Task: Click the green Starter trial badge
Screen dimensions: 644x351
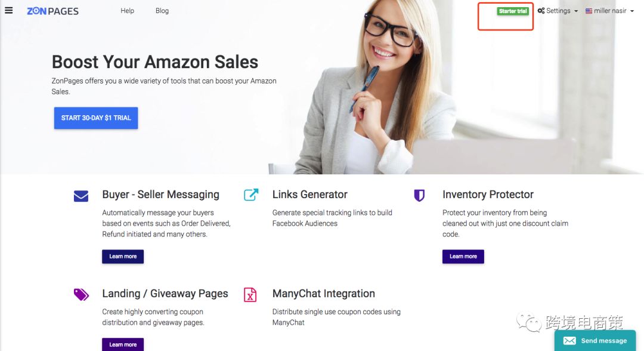Action: click(x=513, y=11)
